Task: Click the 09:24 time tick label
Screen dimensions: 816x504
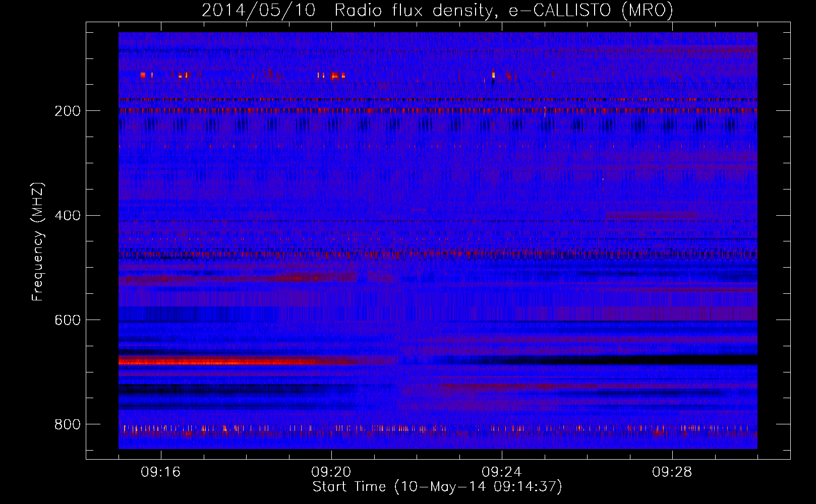Action: [502, 472]
